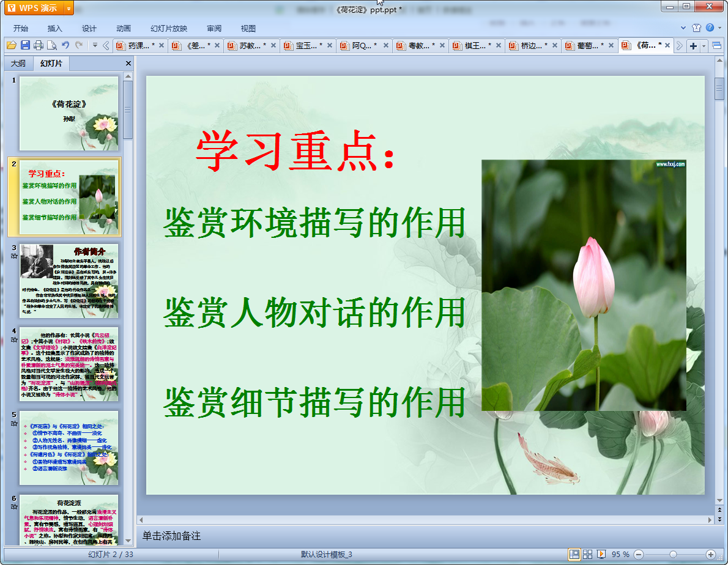Image resolution: width=728 pixels, height=565 pixels.
Task: Click the Print icon
Action: (x=39, y=45)
